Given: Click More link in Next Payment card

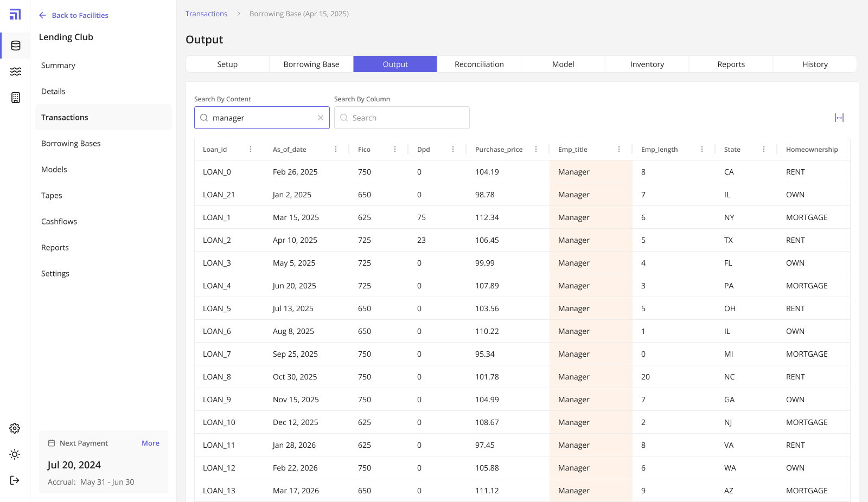Looking at the screenshot, I should (150, 443).
